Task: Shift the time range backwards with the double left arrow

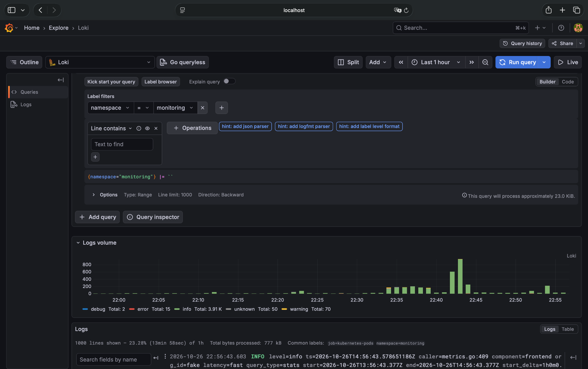Action: point(401,62)
